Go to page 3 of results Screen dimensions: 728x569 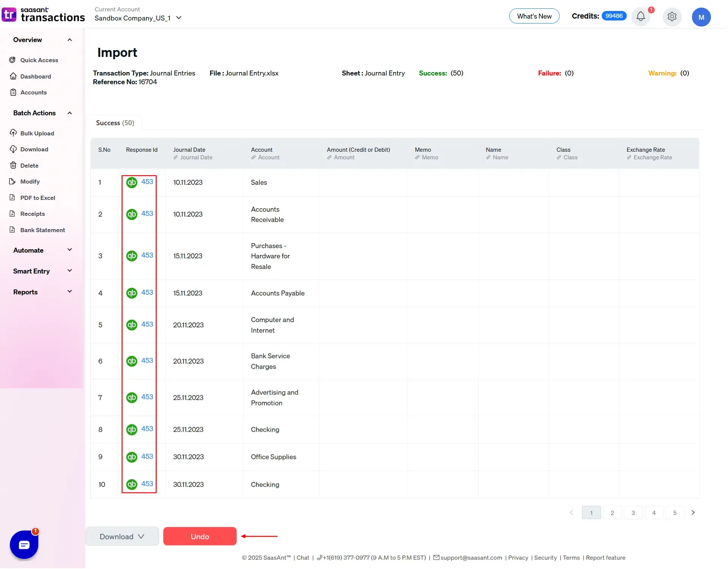coord(633,512)
